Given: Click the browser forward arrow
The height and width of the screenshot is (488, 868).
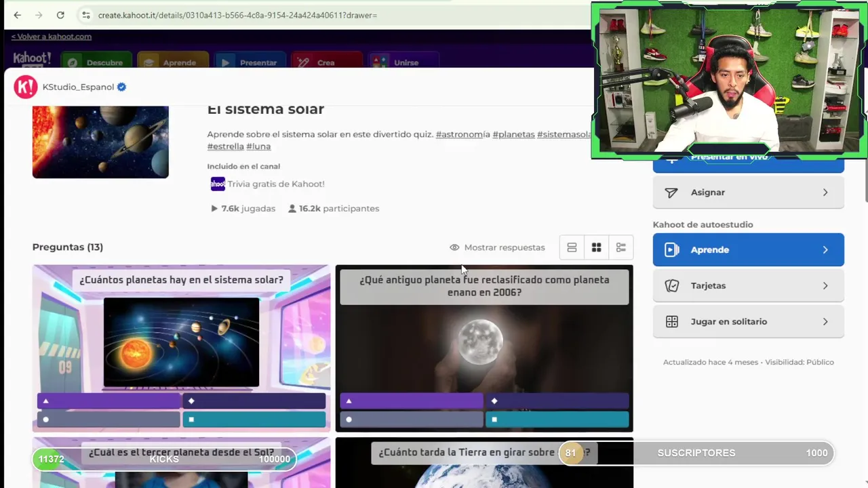Looking at the screenshot, I should (x=39, y=15).
